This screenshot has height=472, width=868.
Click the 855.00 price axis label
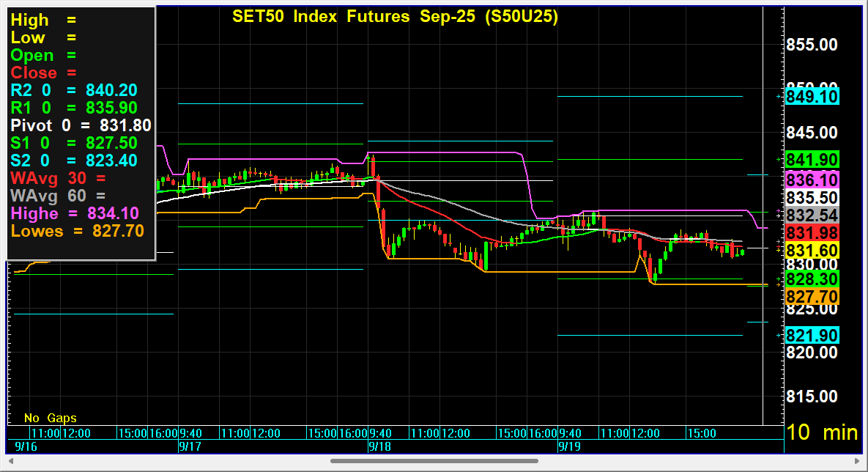pyautogui.click(x=812, y=45)
